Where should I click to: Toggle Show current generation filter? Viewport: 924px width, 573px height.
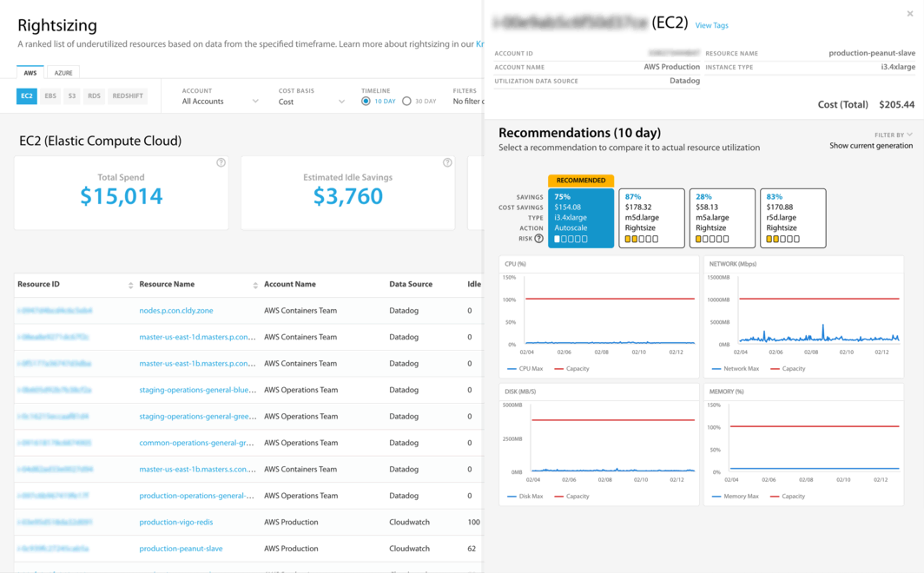870,146
